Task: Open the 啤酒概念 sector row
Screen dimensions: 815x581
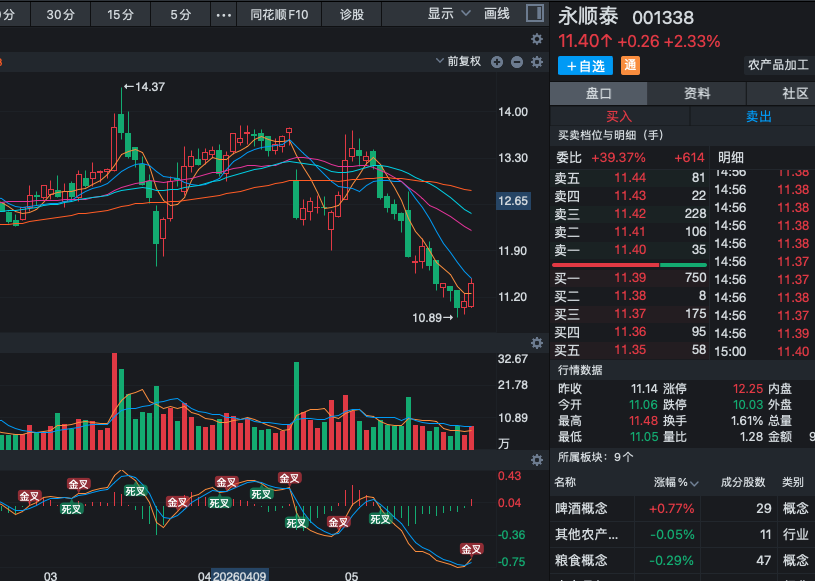Action: click(682, 508)
